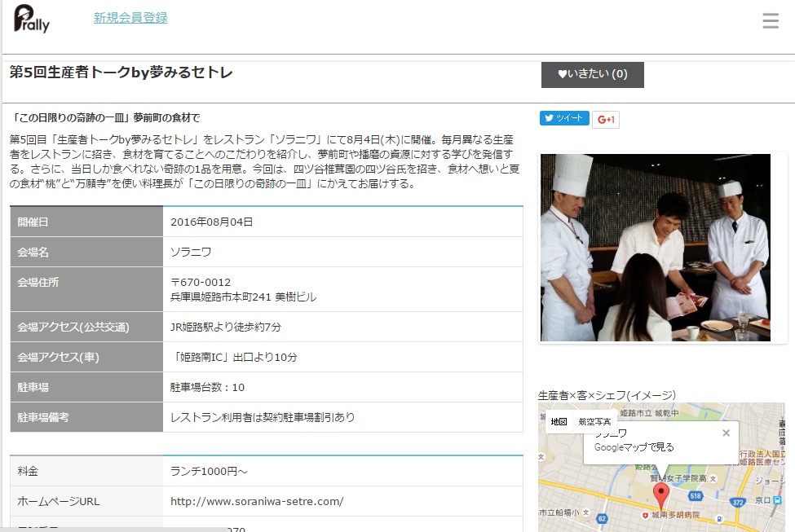Screen dimensions: 795x532
Task: Open the hamburger menu
Action: click(771, 21)
